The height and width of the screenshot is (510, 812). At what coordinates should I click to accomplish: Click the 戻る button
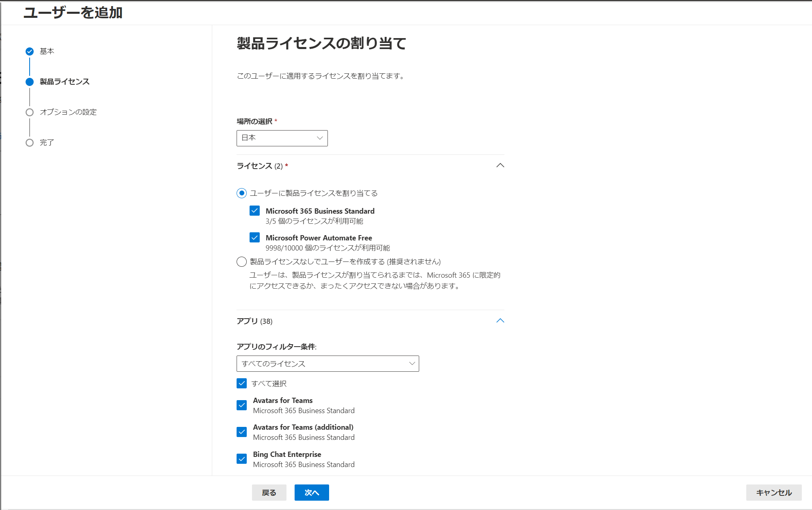coord(269,493)
